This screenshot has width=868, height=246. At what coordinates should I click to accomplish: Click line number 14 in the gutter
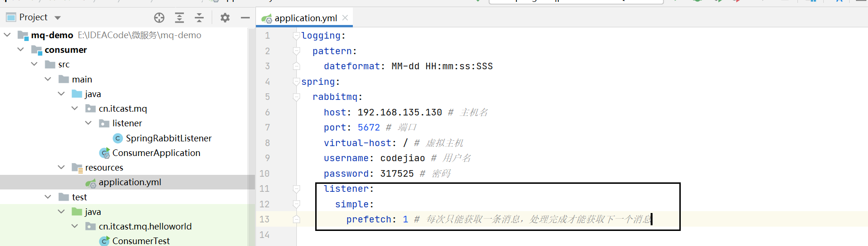point(264,235)
